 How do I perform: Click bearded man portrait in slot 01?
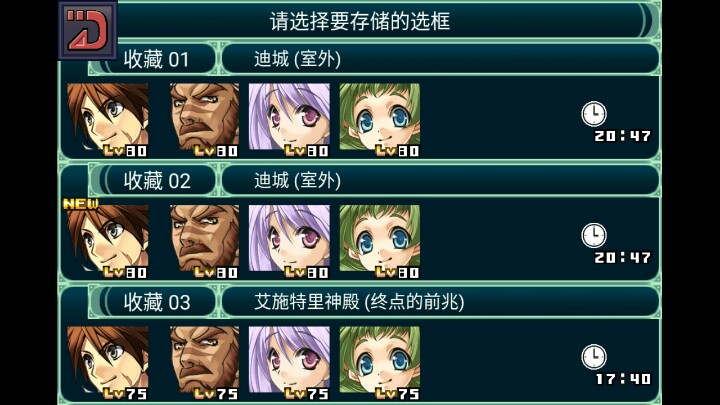click(204, 117)
